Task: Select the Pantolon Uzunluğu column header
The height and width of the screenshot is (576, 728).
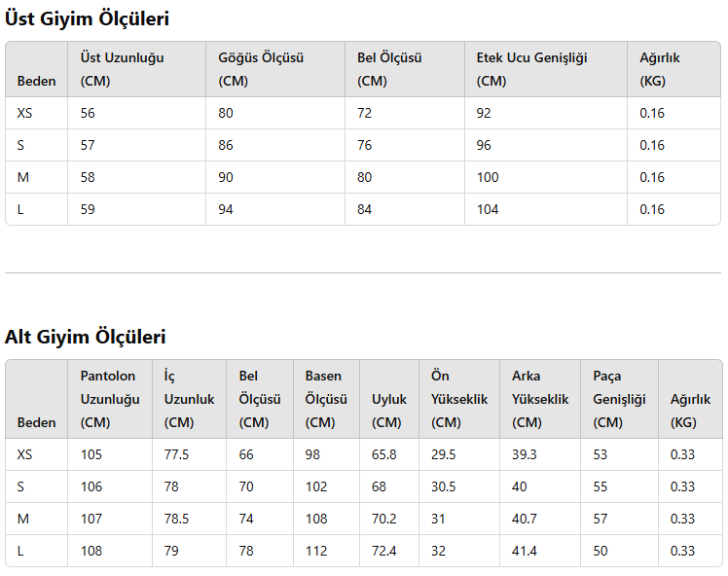Action: pyautogui.click(x=110, y=399)
